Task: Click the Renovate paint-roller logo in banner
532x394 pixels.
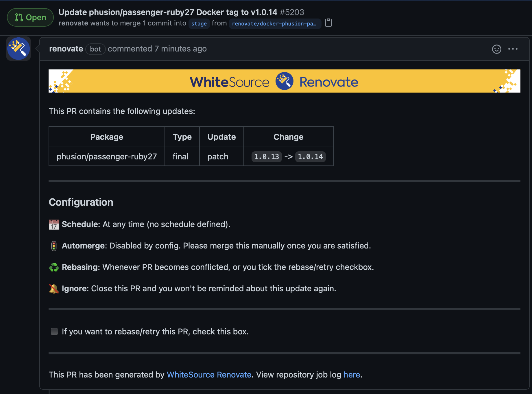Action: click(284, 81)
